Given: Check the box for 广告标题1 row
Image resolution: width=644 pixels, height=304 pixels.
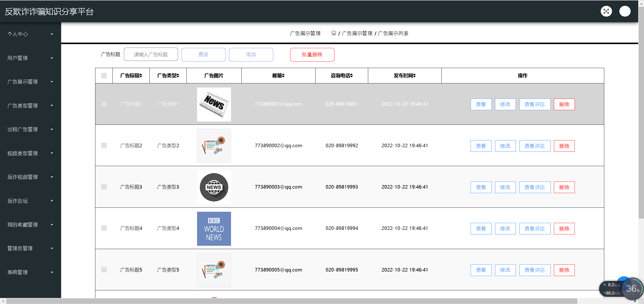Looking at the screenshot, I should pos(104,104).
